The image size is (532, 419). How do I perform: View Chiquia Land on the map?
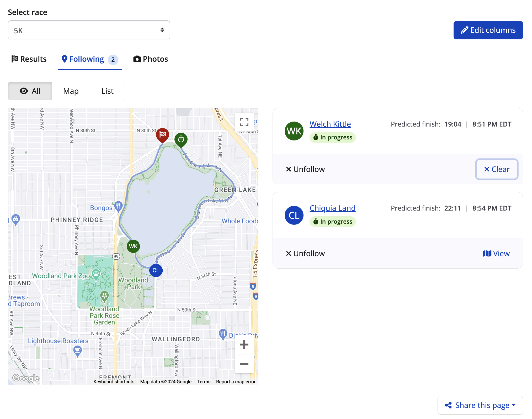point(496,254)
